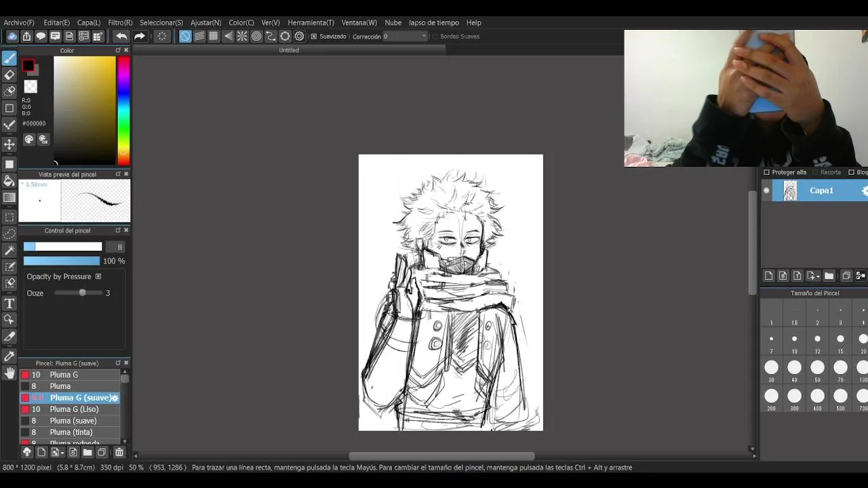Toggle Opacity by Pressure checkbox
The image size is (868, 488).
pos(98,277)
